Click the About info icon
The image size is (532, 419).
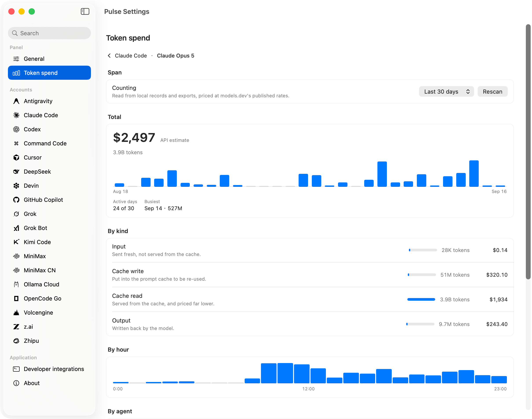(16, 383)
